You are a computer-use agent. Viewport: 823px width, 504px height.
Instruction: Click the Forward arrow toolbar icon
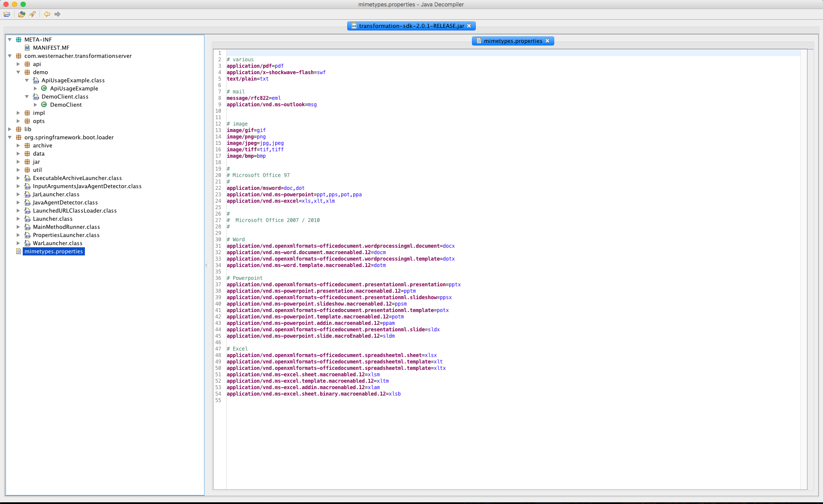57,14
